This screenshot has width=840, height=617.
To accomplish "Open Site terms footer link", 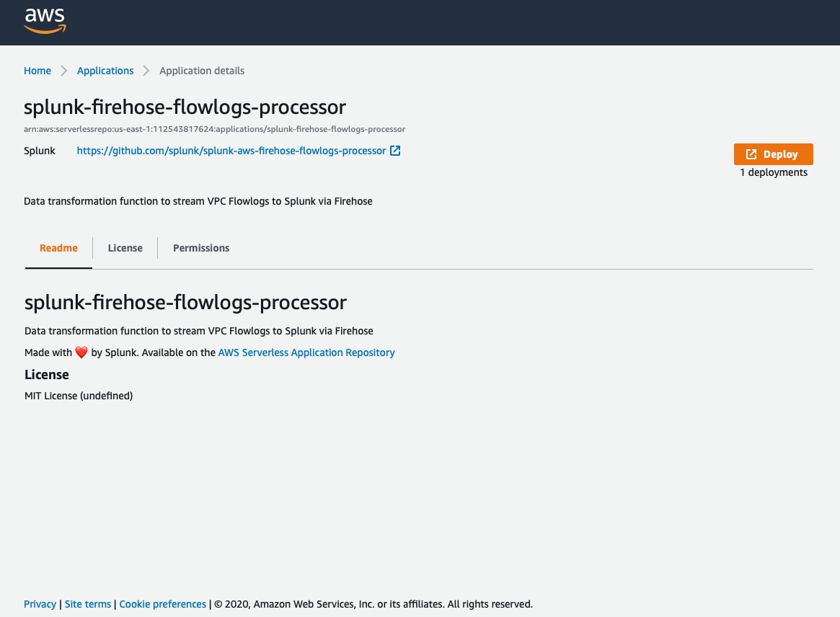I will 88,604.
